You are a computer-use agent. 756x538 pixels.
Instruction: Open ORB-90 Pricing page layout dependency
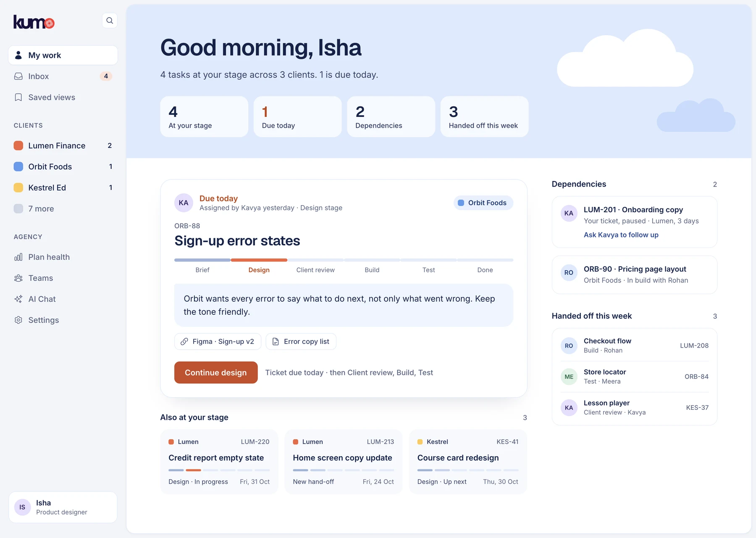point(634,274)
